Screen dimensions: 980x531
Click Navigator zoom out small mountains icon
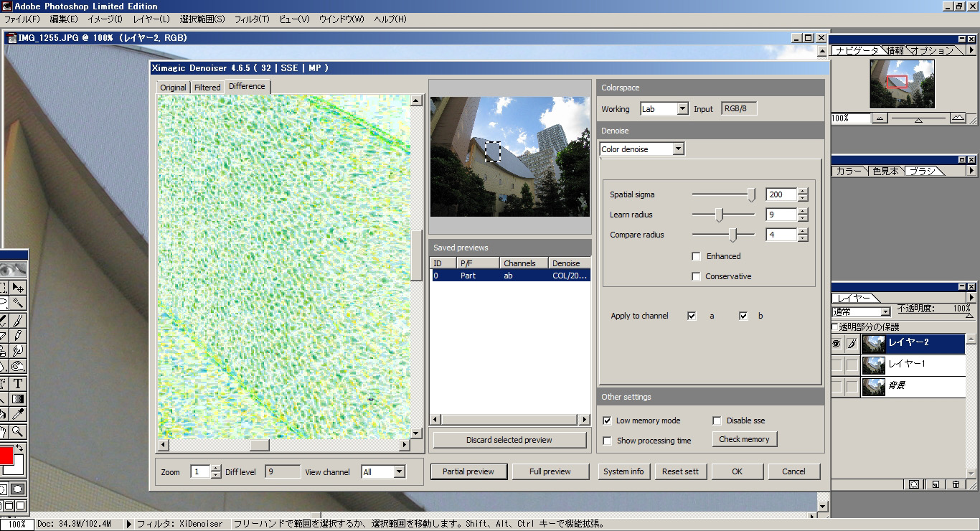[x=880, y=118]
